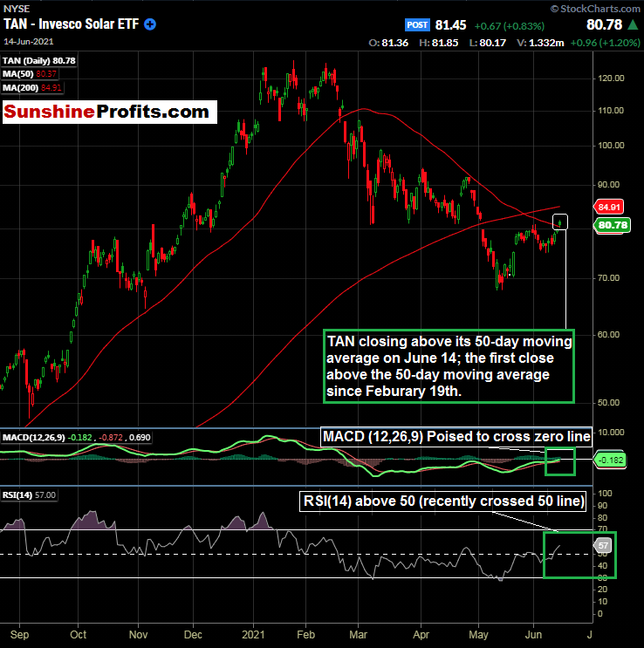Click the large 80.78 last price
Screen dimensions: 644x648
[604, 24]
